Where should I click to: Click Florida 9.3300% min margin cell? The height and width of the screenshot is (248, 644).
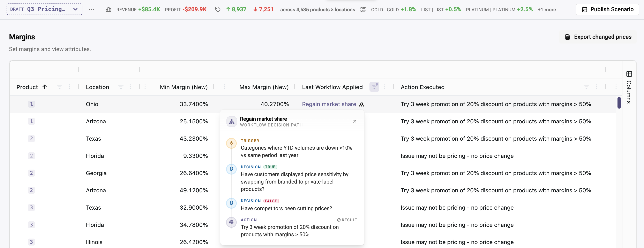pos(195,156)
